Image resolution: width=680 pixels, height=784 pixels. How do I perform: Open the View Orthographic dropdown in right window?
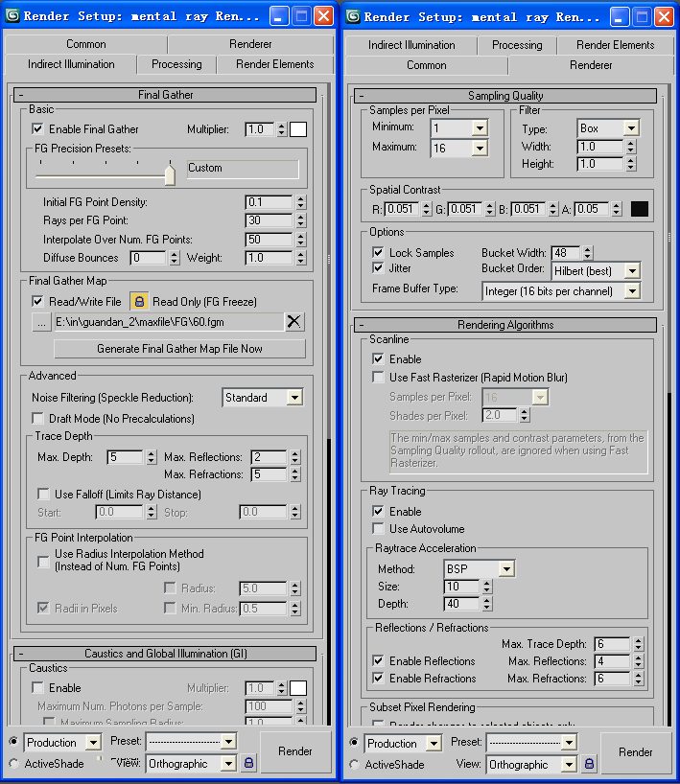pos(569,765)
